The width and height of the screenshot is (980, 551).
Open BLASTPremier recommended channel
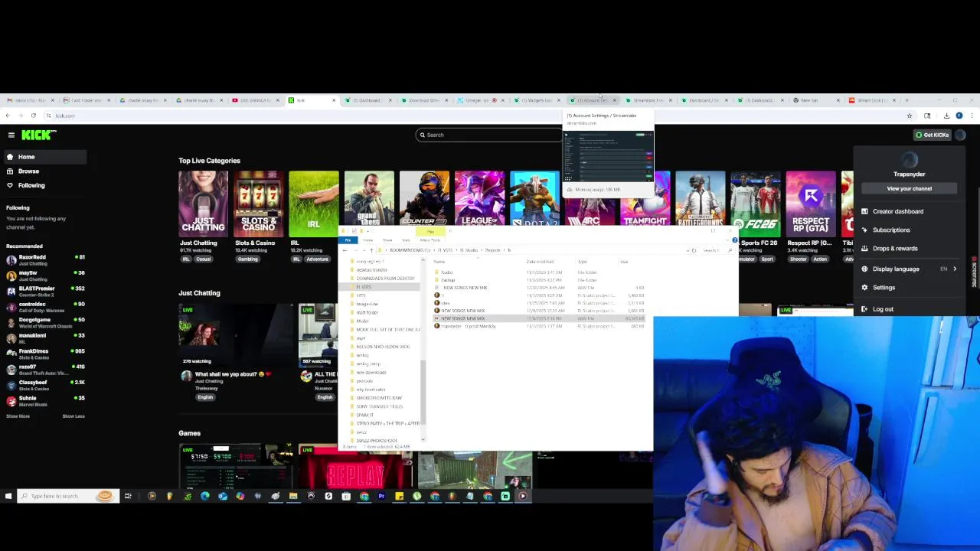pos(46,292)
